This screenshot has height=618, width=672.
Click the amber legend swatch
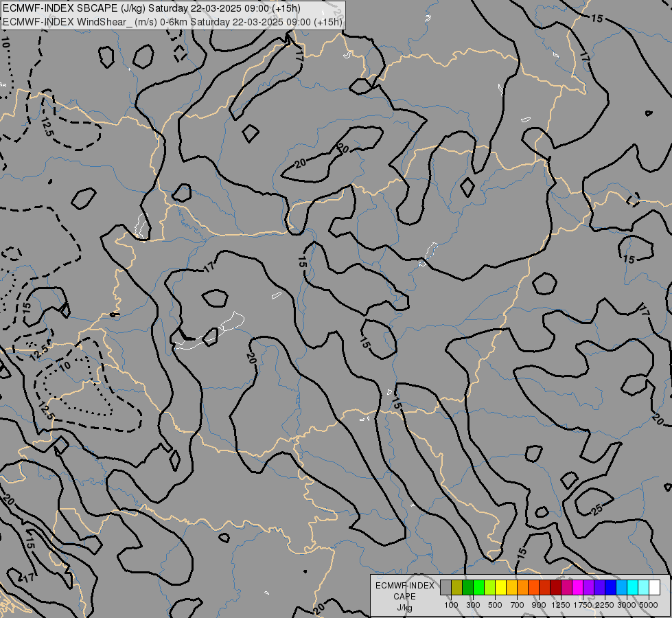tap(511, 587)
